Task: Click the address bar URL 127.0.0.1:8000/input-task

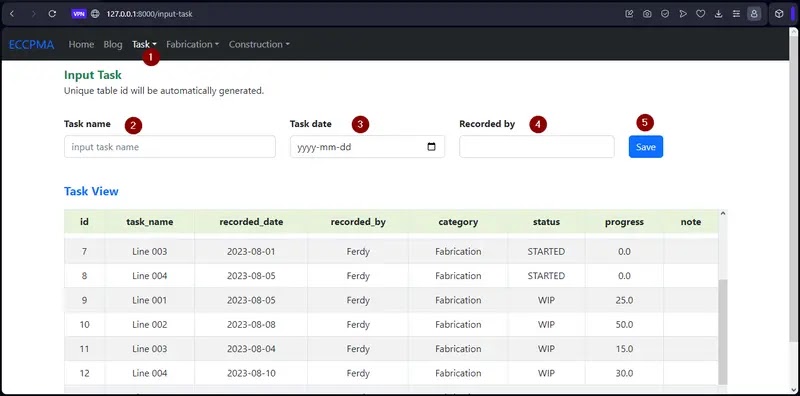Action: pos(149,14)
